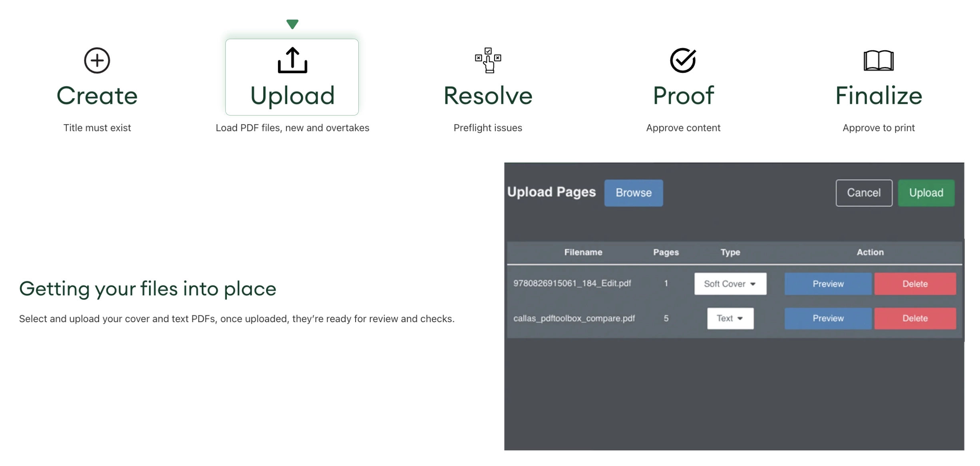This screenshot has width=980, height=466.
Task: Click the Resolve preflight hand icon
Action: (488, 60)
